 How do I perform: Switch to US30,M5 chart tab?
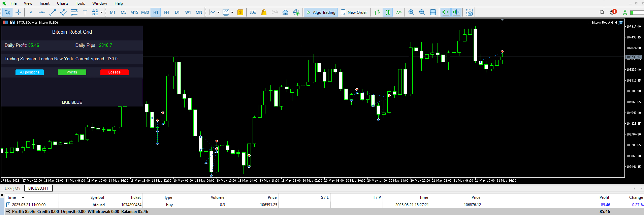coord(12,188)
